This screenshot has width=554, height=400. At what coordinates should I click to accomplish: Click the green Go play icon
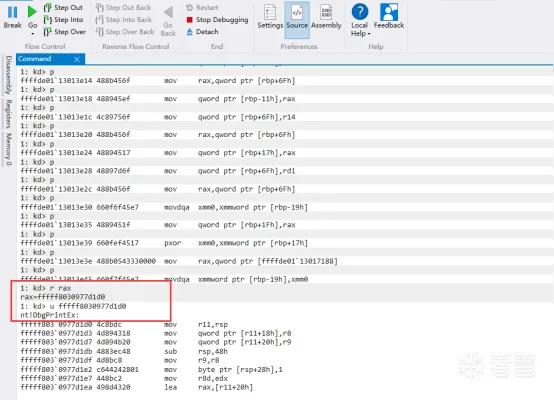click(32, 12)
